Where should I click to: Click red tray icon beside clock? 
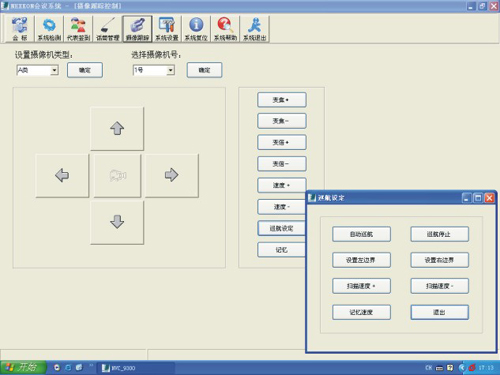click(x=472, y=368)
